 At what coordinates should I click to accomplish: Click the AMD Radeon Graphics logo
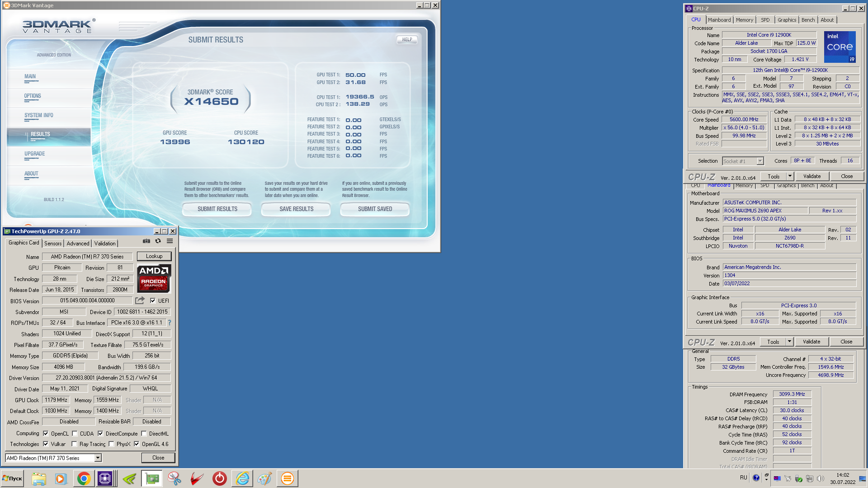pos(154,278)
